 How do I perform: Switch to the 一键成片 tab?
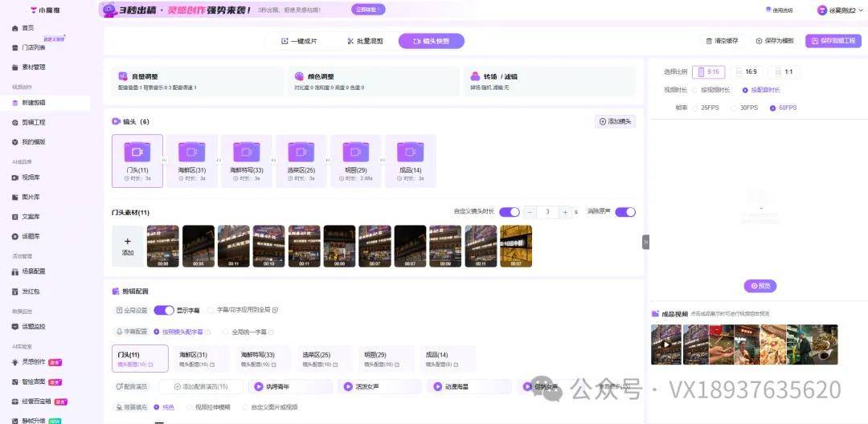[x=299, y=41]
